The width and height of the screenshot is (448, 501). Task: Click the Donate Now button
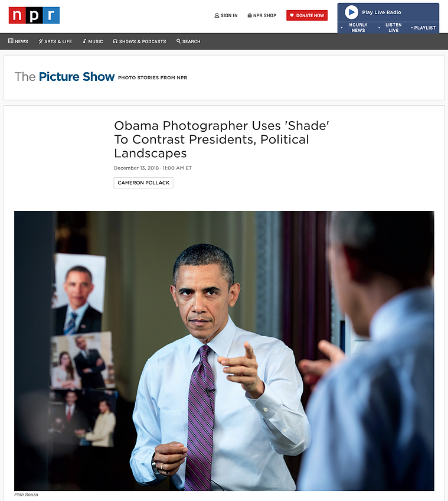[x=307, y=15]
